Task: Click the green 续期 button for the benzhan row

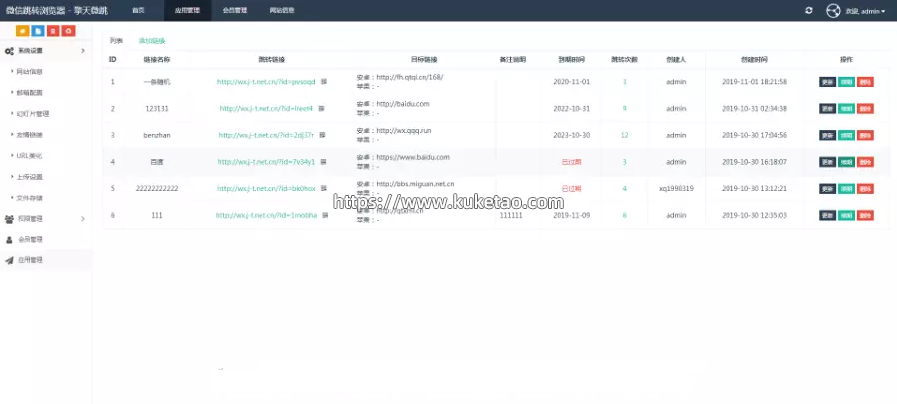Action: [x=846, y=135]
